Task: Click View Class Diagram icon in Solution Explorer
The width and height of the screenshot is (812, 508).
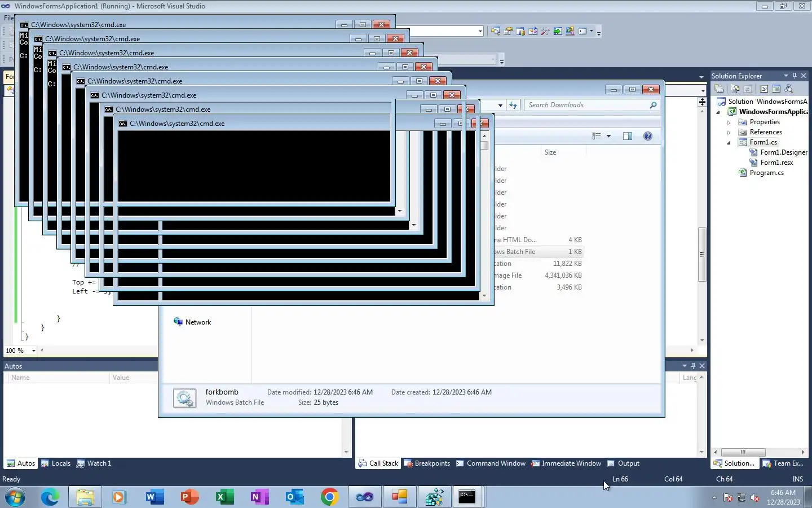Action: 789,89
